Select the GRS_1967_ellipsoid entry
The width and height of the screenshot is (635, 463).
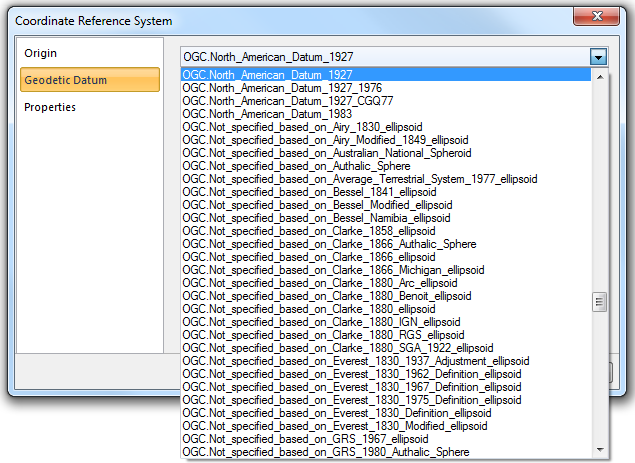point(386,439)
